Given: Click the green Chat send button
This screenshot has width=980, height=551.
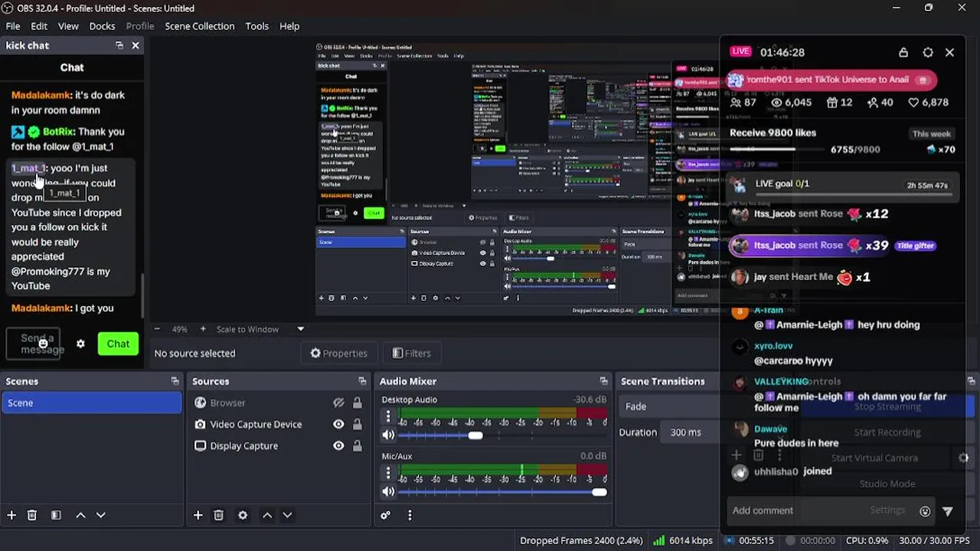Looking at the screenshot, I should coord(118,344).
